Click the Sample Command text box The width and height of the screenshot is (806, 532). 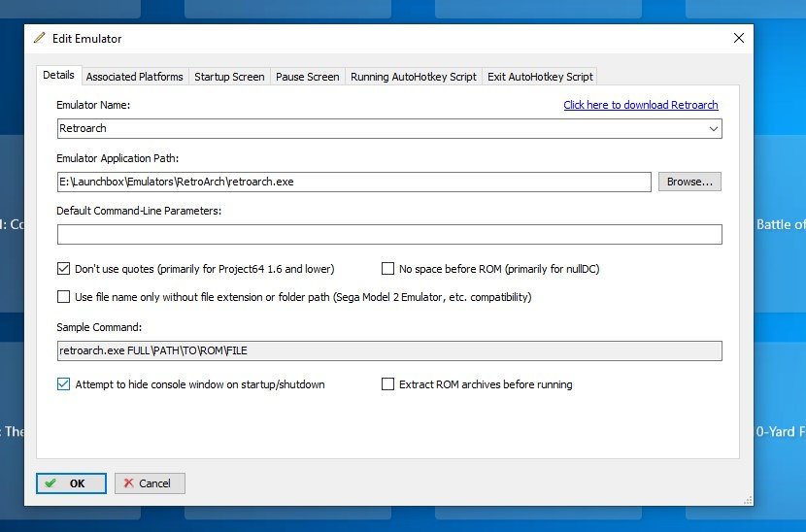(389, 350)
